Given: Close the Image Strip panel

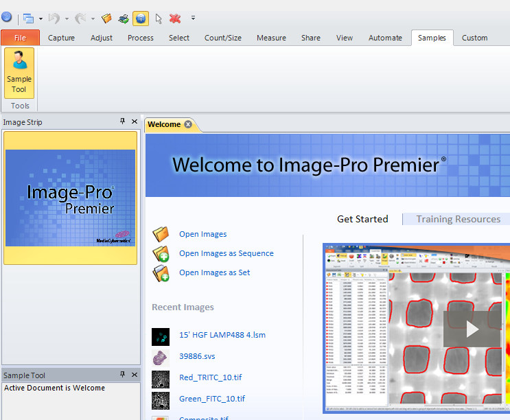Looking at the screenshot, I should 135,121.
